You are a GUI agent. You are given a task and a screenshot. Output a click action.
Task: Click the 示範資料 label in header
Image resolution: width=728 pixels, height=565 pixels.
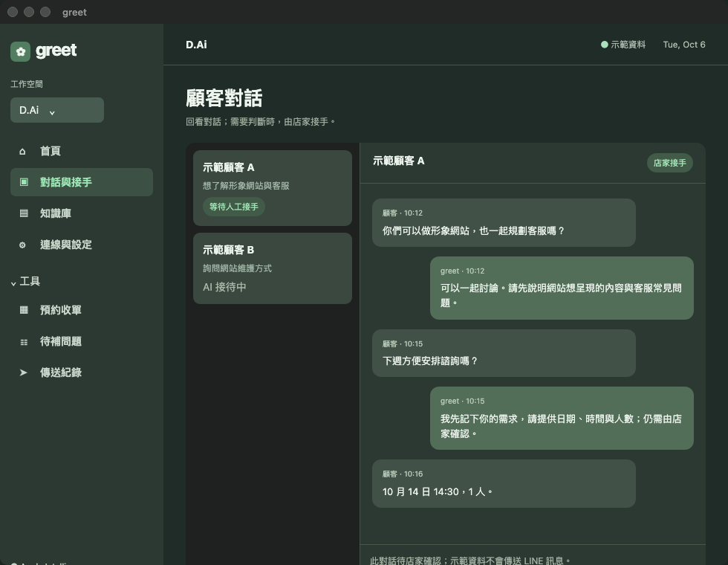[628, 45]
